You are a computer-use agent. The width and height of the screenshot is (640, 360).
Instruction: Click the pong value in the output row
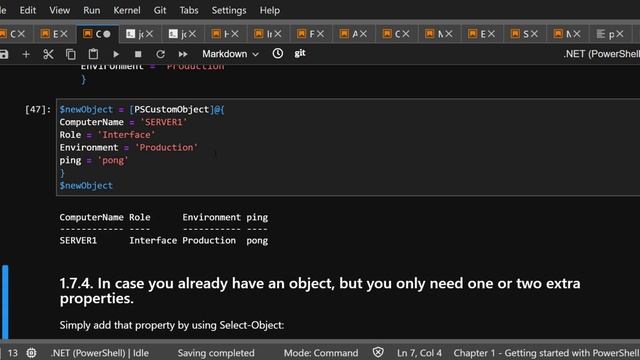click(x=257, y=241)
